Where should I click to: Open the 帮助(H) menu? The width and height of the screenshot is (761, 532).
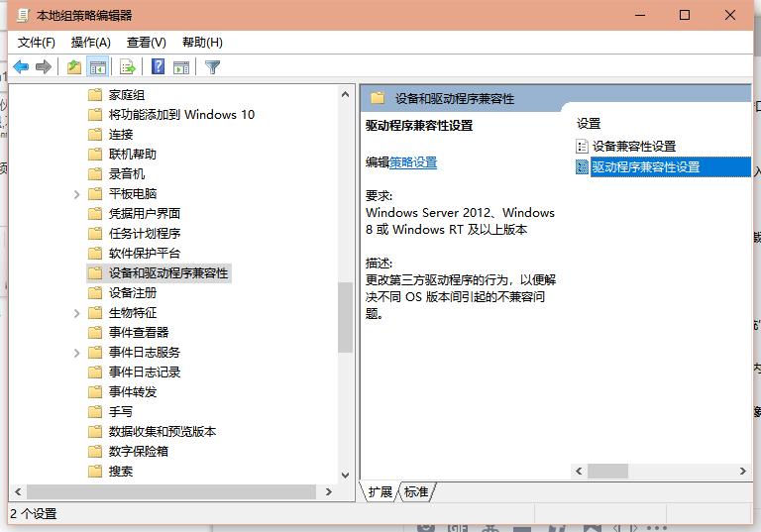(x=202, y=43)
